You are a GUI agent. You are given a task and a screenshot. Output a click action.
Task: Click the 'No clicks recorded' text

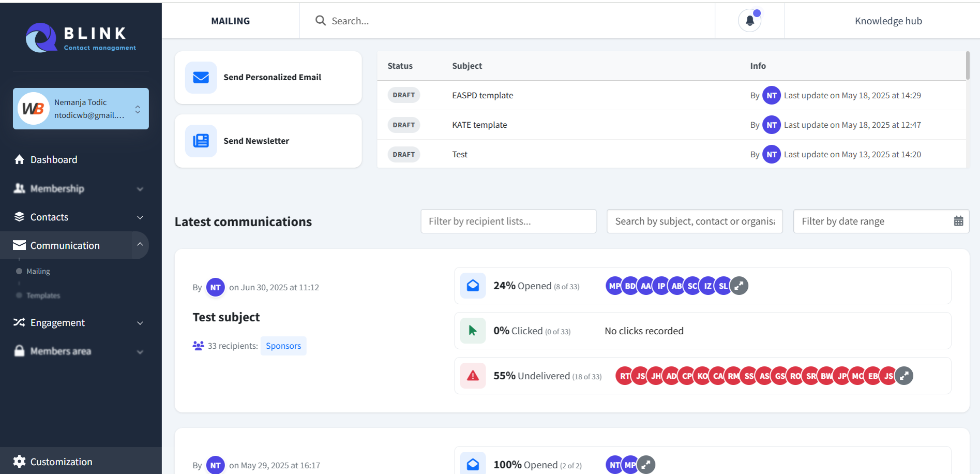[644, 331]
